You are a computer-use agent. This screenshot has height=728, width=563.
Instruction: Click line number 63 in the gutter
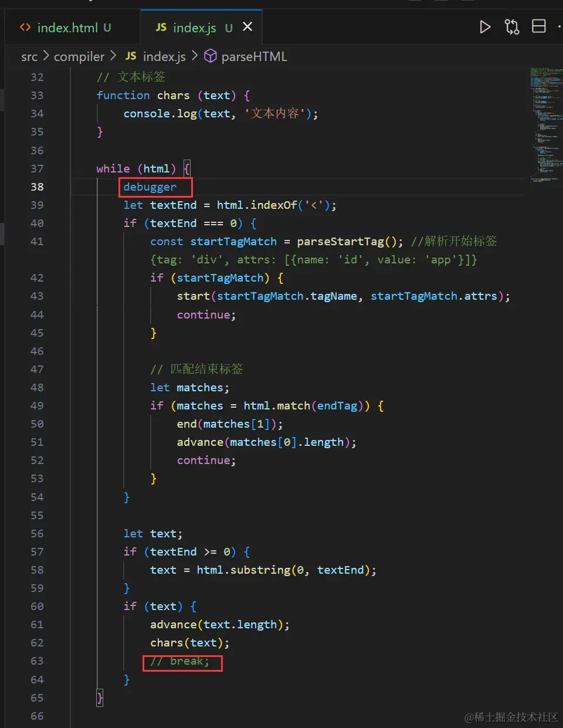(37, 661)
